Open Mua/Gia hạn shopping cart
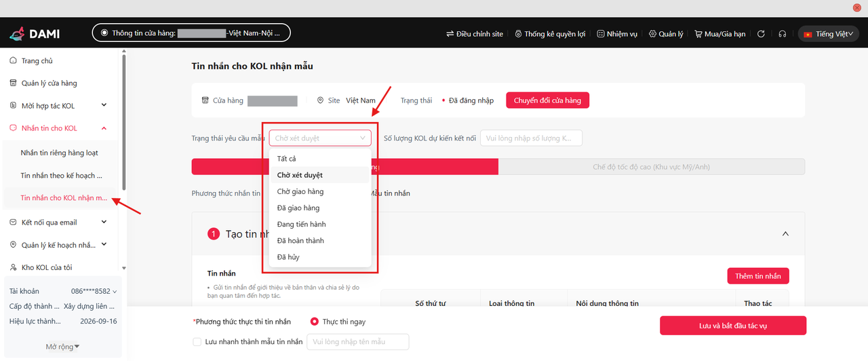868x361 pixels. point(719,34)
